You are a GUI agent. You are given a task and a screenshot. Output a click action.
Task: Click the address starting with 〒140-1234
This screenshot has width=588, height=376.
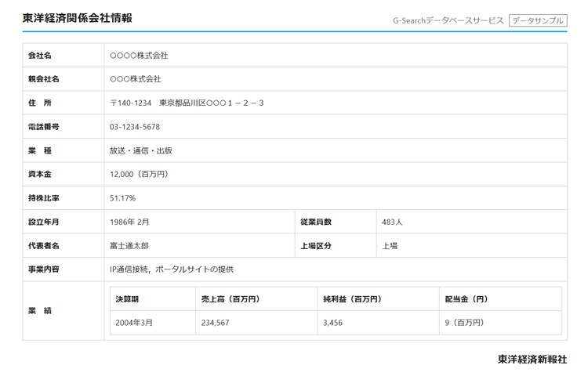[x=187, y=103]
